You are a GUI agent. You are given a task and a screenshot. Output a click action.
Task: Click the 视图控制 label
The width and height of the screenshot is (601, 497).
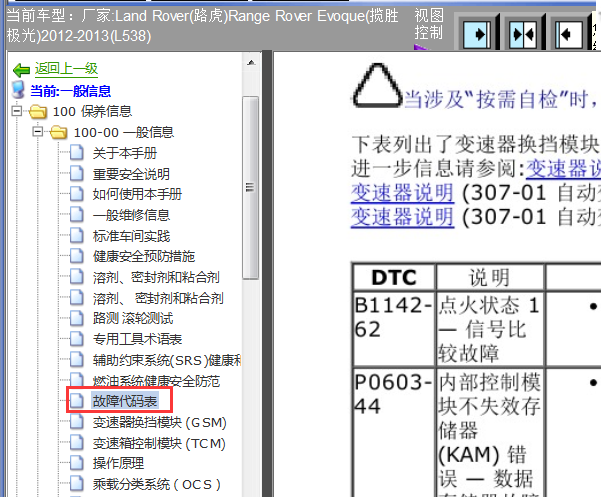point(429,24)
